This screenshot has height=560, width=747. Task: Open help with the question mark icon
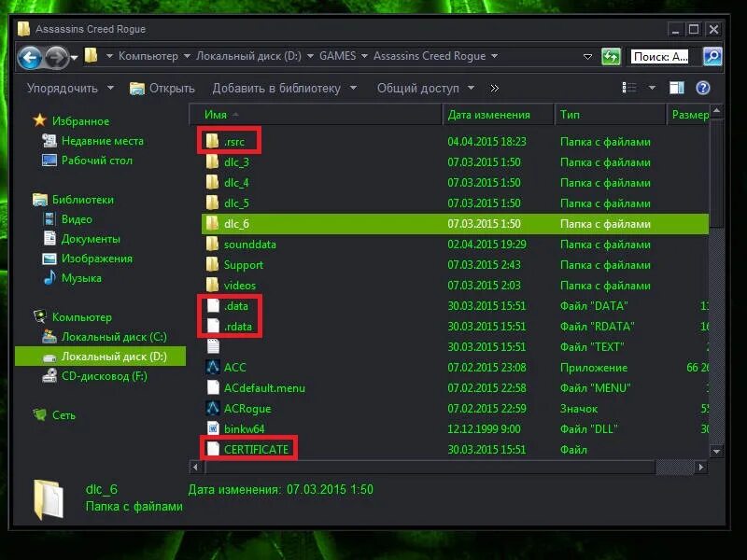click(703, 88)
